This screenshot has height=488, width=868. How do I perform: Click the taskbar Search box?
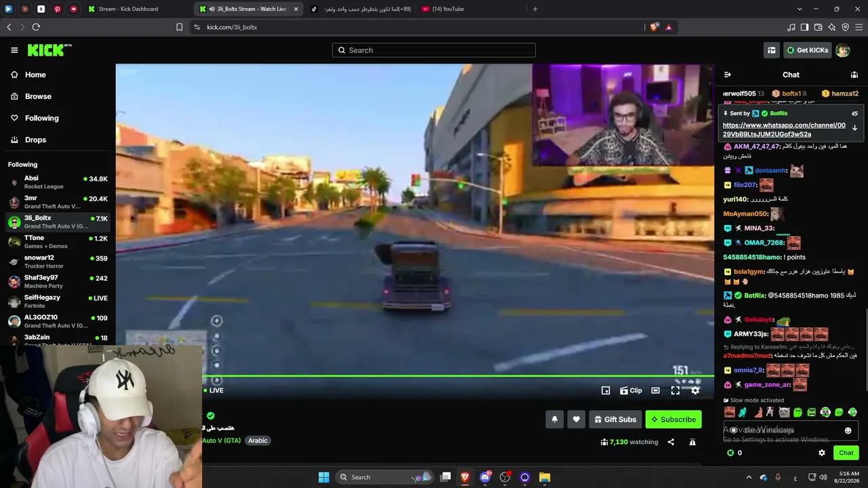(384, 477)
